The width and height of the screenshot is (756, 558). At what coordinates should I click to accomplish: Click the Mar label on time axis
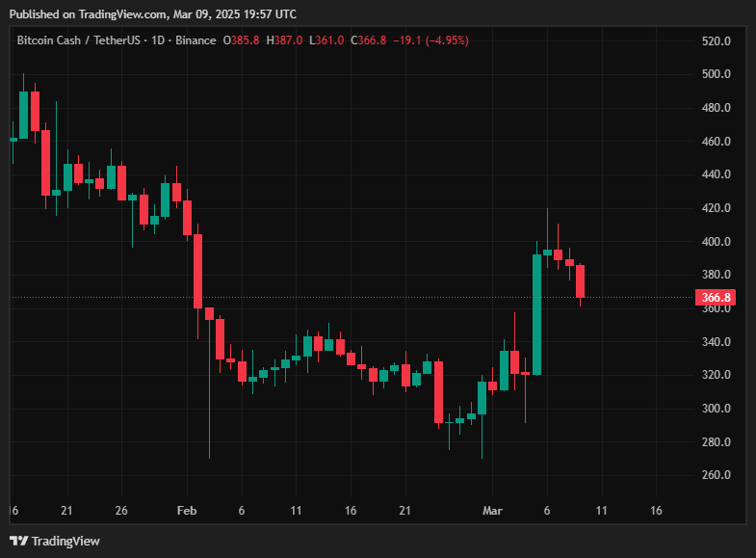click(492, 511)
